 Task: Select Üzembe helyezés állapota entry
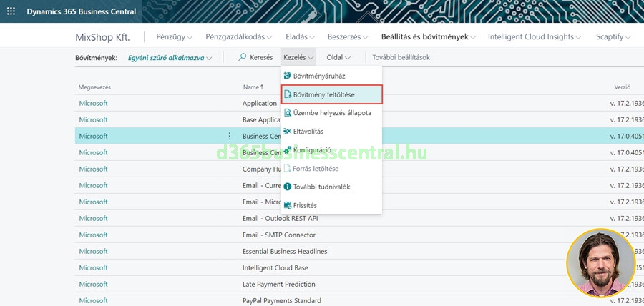point(332,113)
